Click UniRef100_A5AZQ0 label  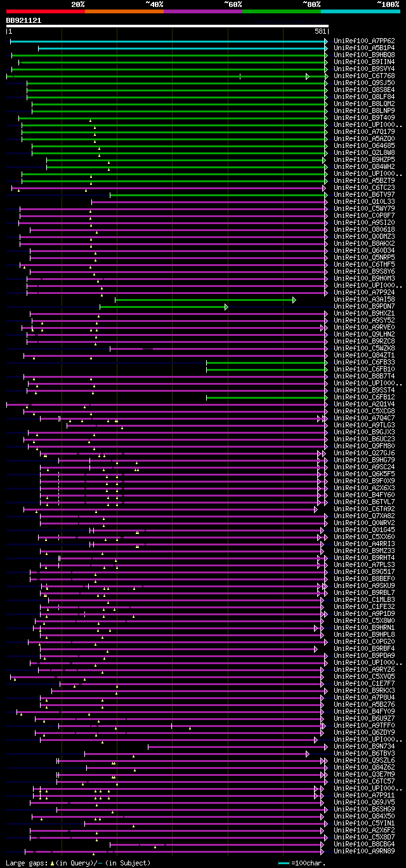(363, 139)
